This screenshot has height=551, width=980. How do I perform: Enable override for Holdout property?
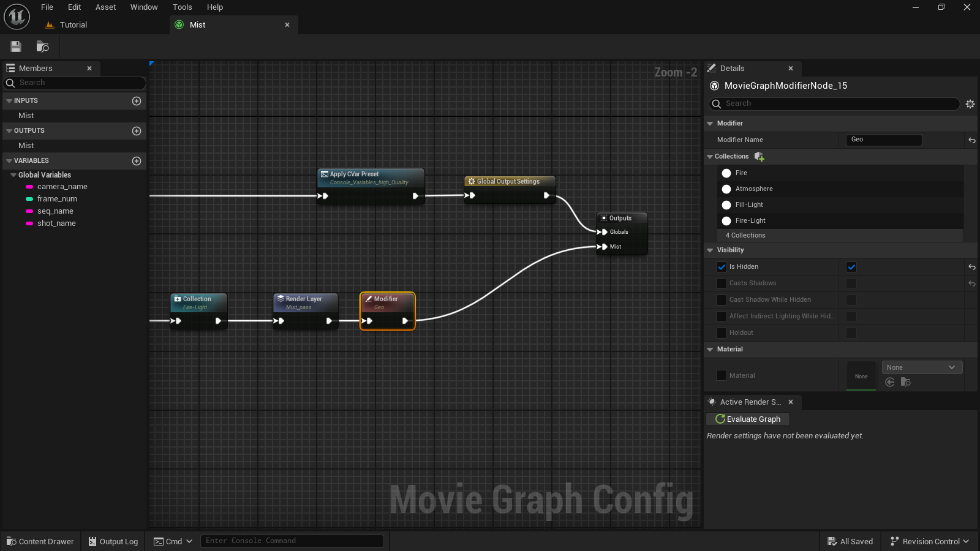722,333
